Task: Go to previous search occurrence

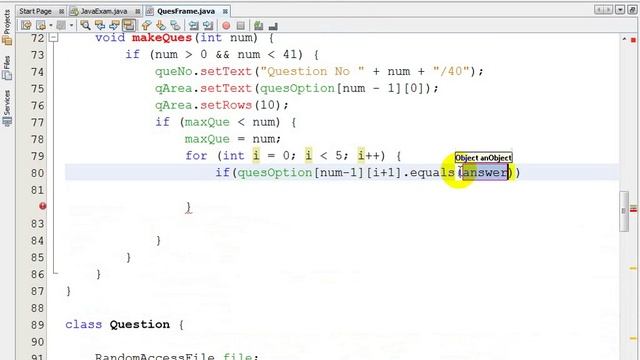Action: [x=100, y=26]
